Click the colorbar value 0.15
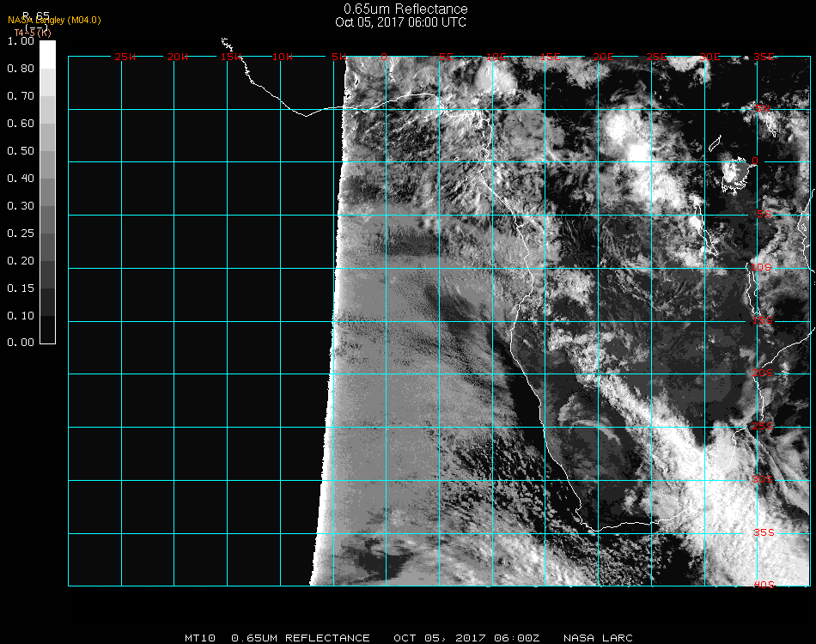Viewport: 816px width, 644px height. (x=21, y=289)
